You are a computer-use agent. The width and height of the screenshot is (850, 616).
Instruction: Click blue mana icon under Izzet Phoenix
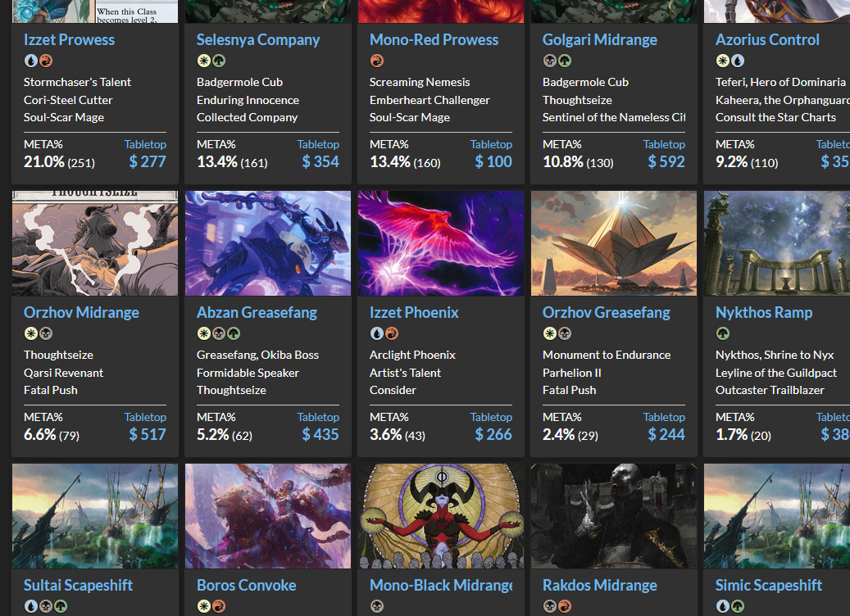(377, 333)
